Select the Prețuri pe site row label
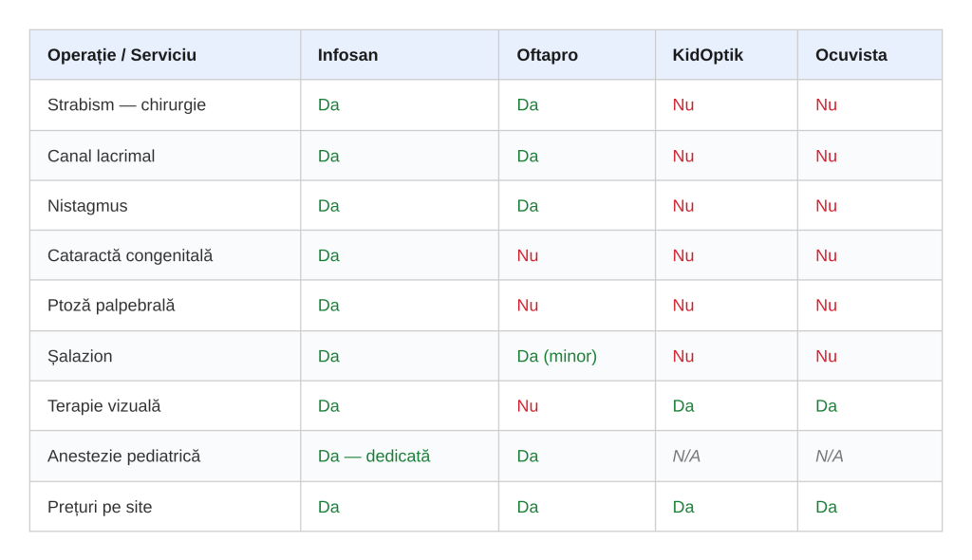972x560 pixels. (100, 508)
